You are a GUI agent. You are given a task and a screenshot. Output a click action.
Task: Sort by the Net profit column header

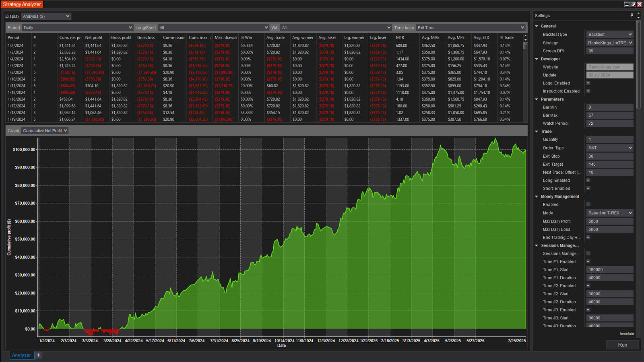94,37
